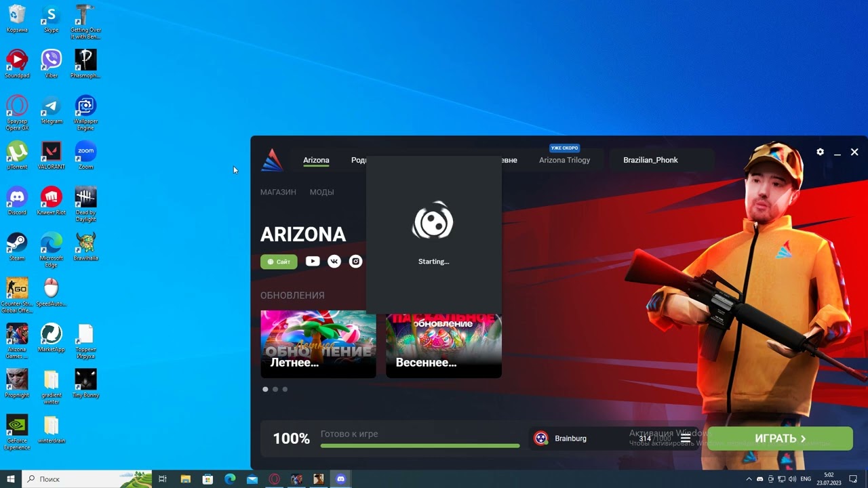The height and width of the screenshot is (488, 868).
Task: Open Viber desktop shortcut
Action: [x=51, y=64]
